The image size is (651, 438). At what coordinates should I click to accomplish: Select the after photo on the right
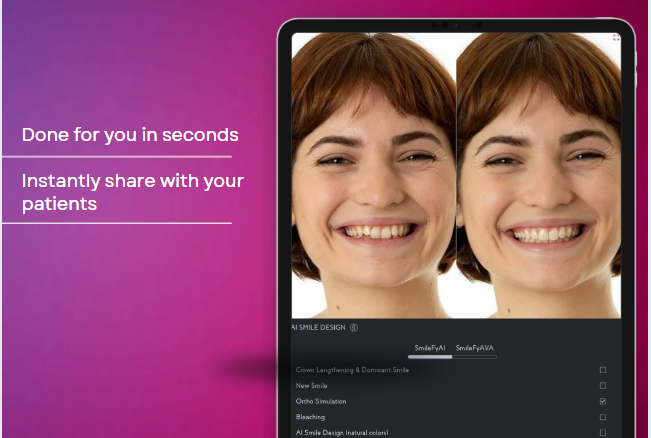click(x=538, y=175)
